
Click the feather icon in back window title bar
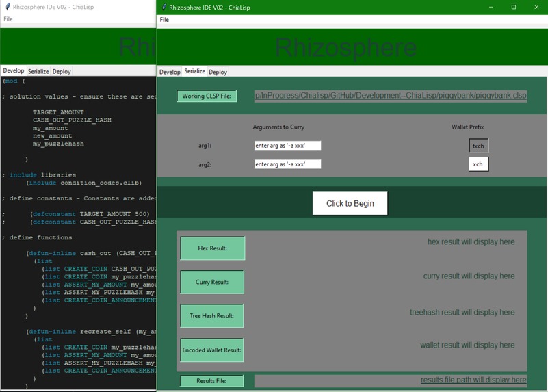pyautogui.click(x=8, y=7)
